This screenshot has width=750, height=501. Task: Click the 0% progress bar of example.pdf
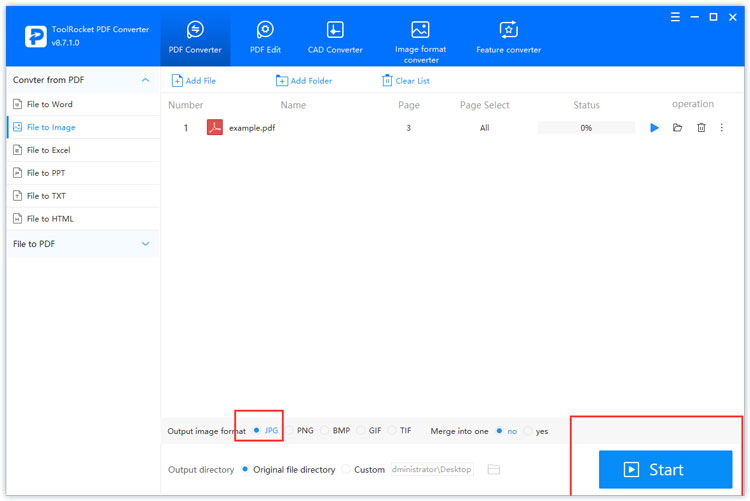click(x=586, y=128)
